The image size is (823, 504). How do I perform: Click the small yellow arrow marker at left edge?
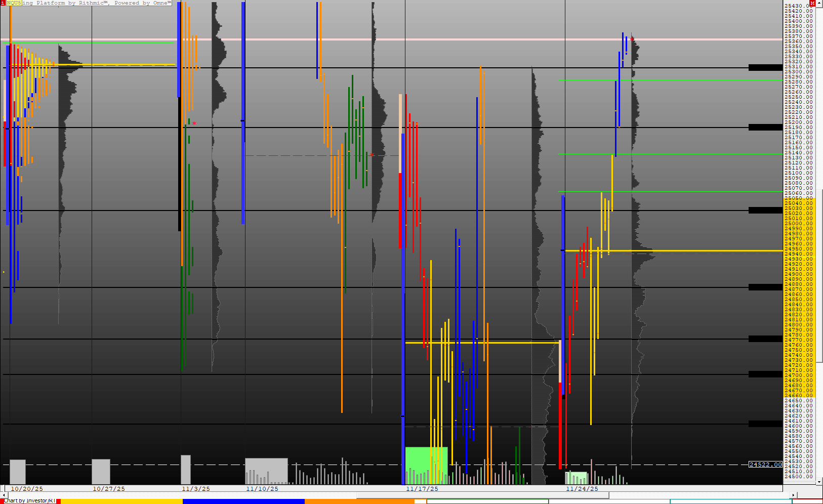click(4, 272)
